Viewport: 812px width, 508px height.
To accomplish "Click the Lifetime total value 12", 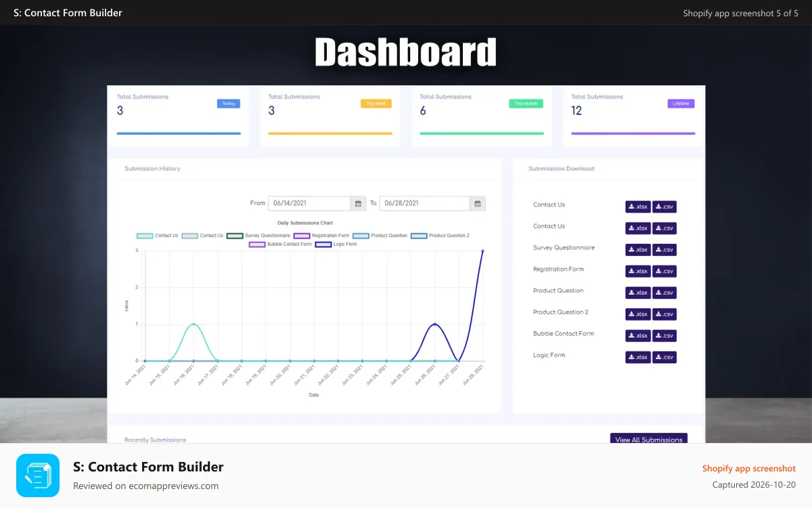I will [577, 110].
